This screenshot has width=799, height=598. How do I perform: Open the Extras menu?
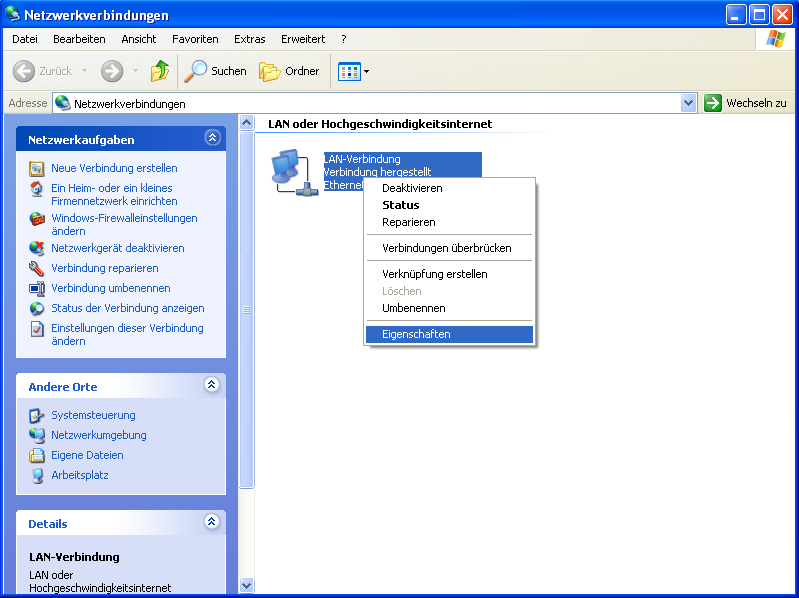250,39
